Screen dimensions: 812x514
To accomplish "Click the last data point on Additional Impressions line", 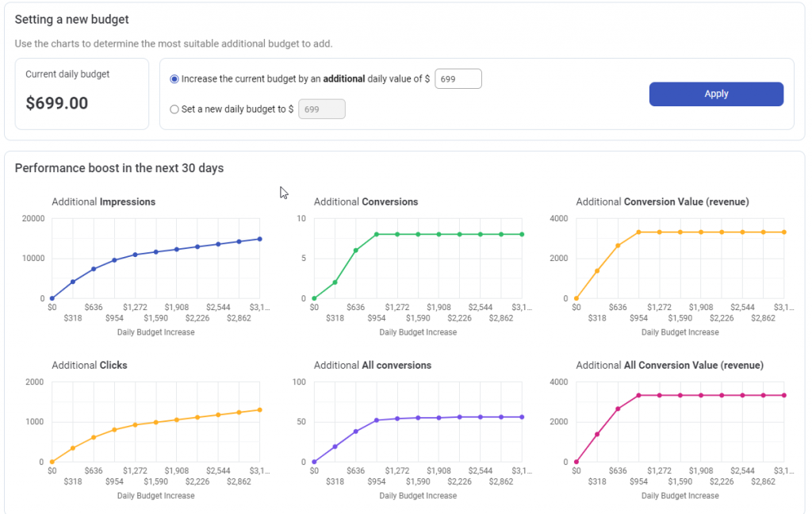I will [x=259, y=239].
